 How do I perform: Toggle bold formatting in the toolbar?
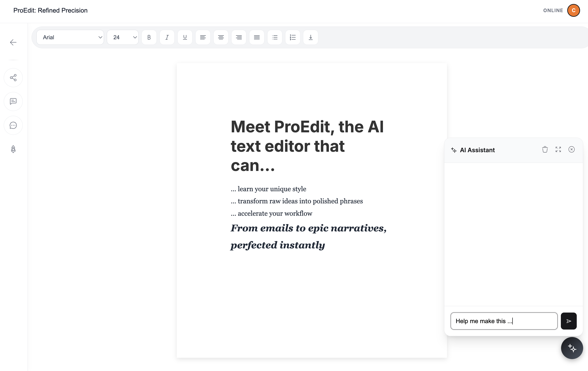tap(149, 37)
